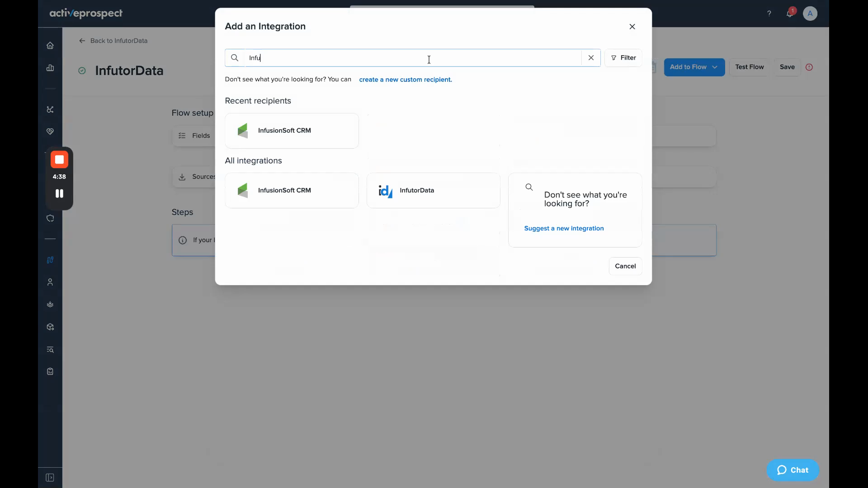The image size is (868, 488).
Task: Click the layered download sidebar icon
Action: point(50,305)
